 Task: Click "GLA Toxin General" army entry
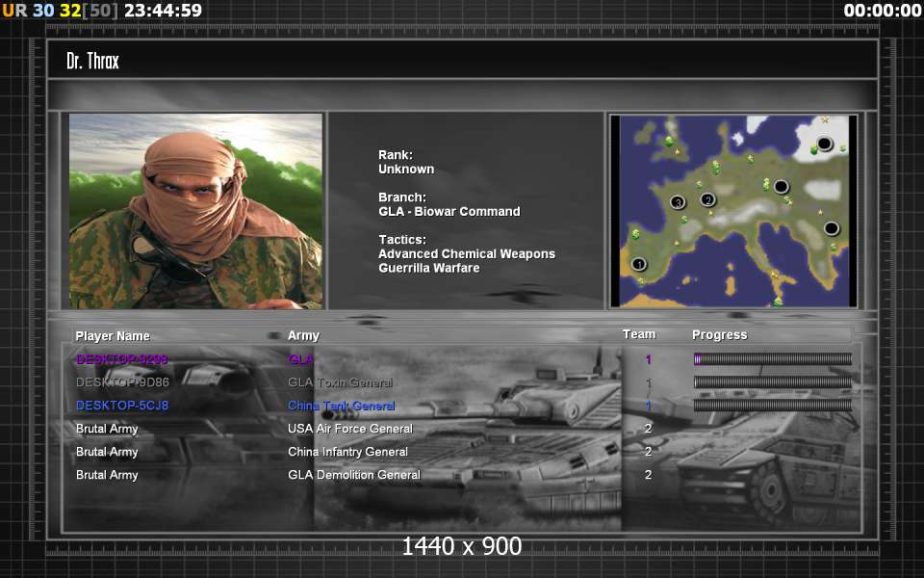340,382
